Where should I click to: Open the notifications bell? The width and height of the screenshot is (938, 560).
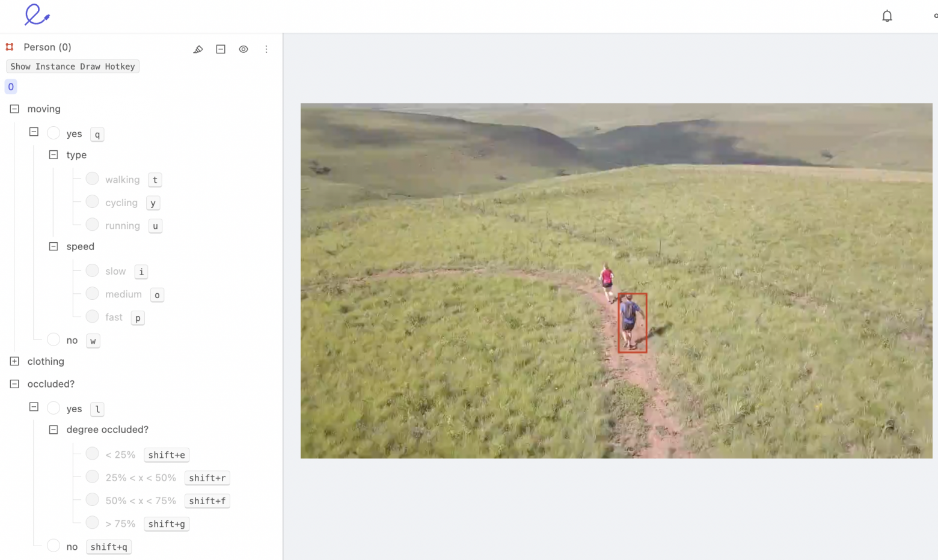[887, 16]
